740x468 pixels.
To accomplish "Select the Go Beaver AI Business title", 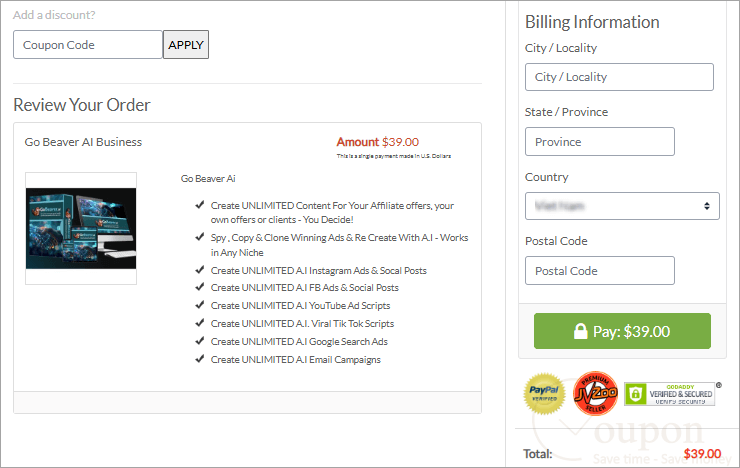I will (83, 142).
